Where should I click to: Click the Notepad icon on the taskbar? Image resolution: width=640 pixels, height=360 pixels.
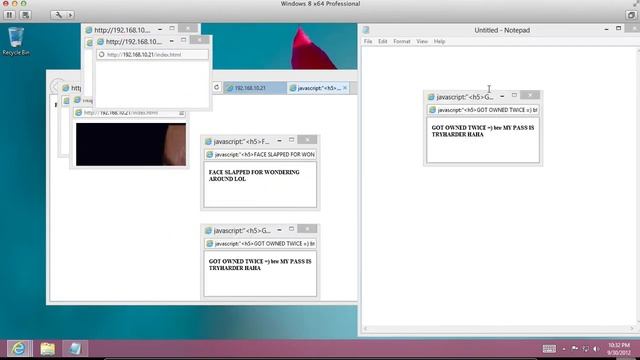75,349
